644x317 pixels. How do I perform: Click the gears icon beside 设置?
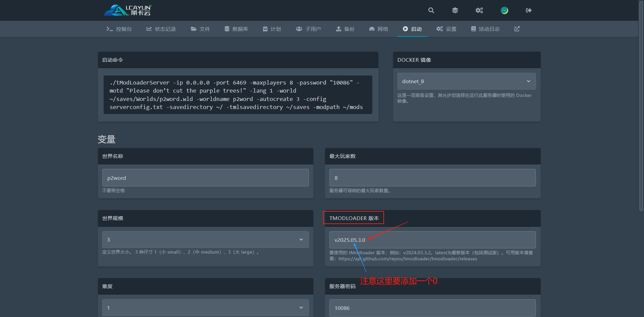point(439,29)
